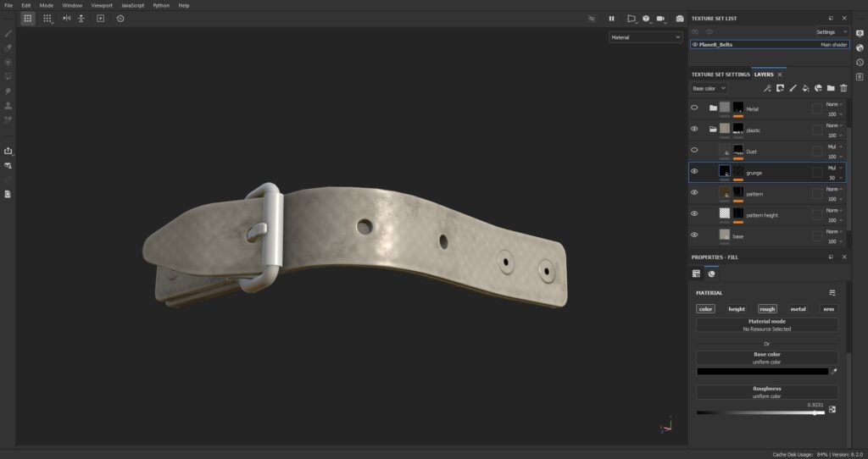Expand the Metal folder

[713, 108]
